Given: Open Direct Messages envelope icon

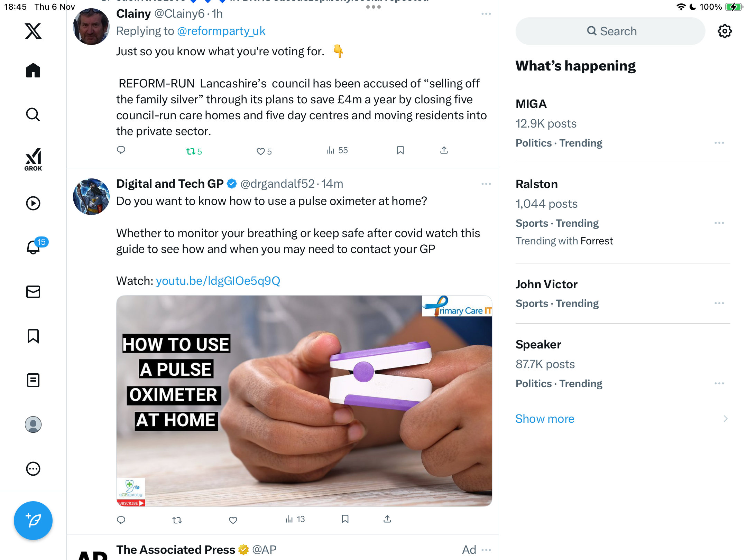Looking at the screenshot, I should click(x=33, y=292).
